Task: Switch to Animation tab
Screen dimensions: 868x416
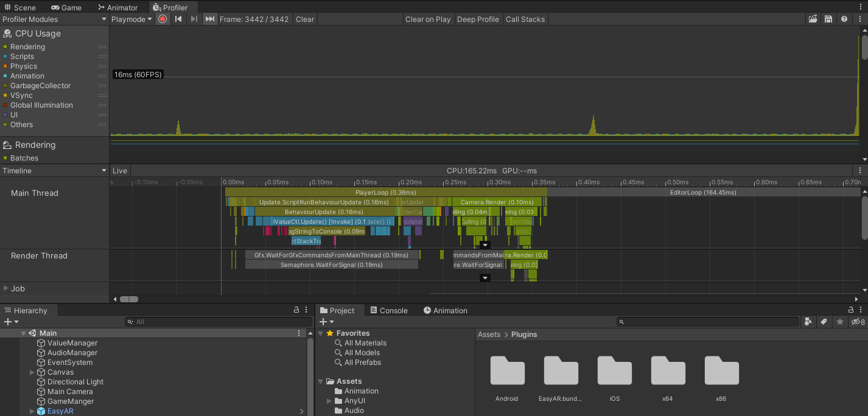Action: 446,310
